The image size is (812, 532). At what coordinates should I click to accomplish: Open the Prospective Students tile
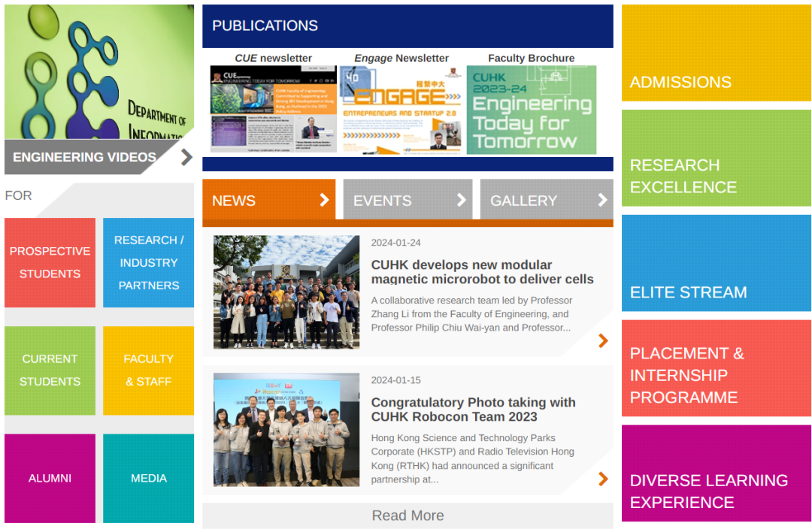point(50,262)
